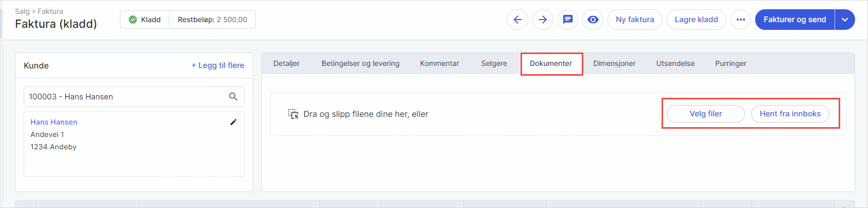The height and width of the screenshot is (208, 868).
Task: Go to next invoice with right arrow
Action: pos(543,20)
